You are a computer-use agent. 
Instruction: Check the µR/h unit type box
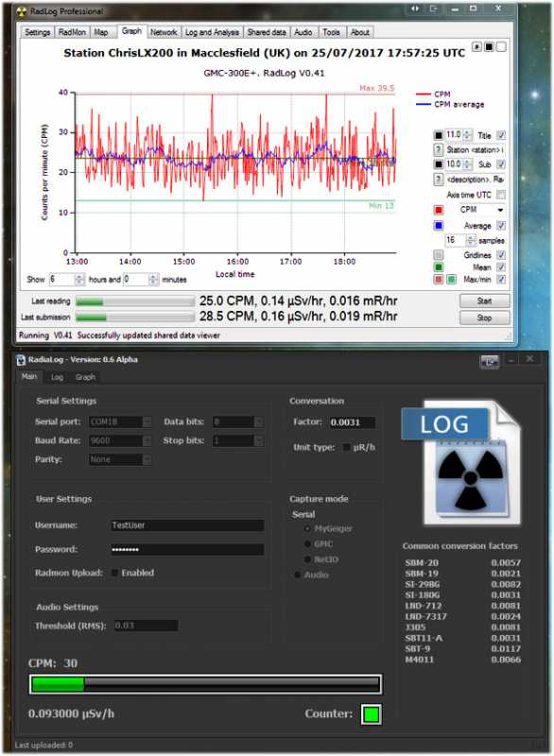tap(346, 447)
